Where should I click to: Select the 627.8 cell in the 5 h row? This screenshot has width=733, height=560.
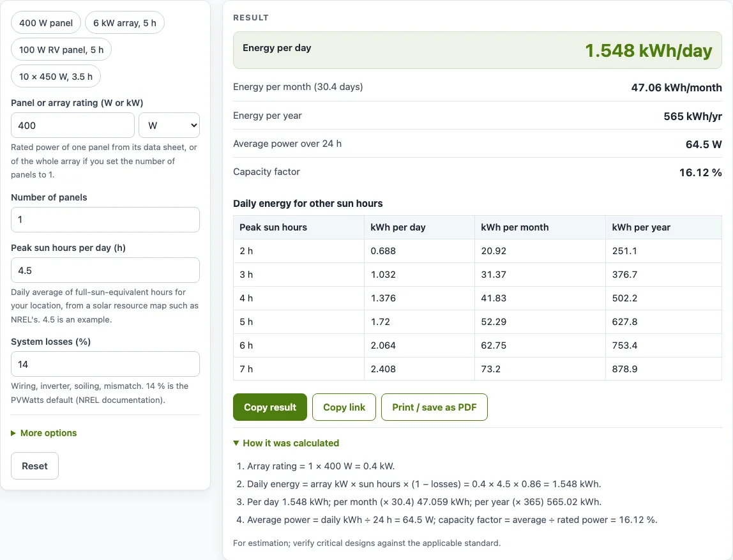(x=663, y=322)
